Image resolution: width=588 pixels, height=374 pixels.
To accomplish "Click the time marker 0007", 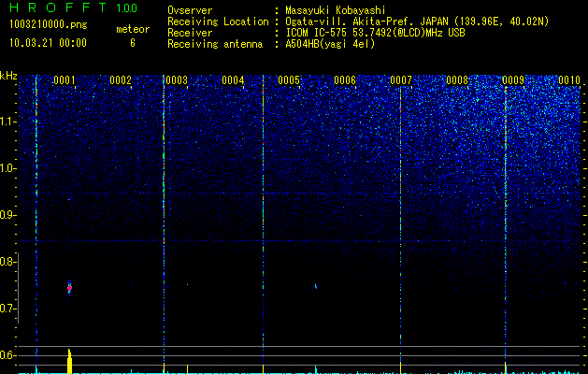I will click(x=401, y=80).
